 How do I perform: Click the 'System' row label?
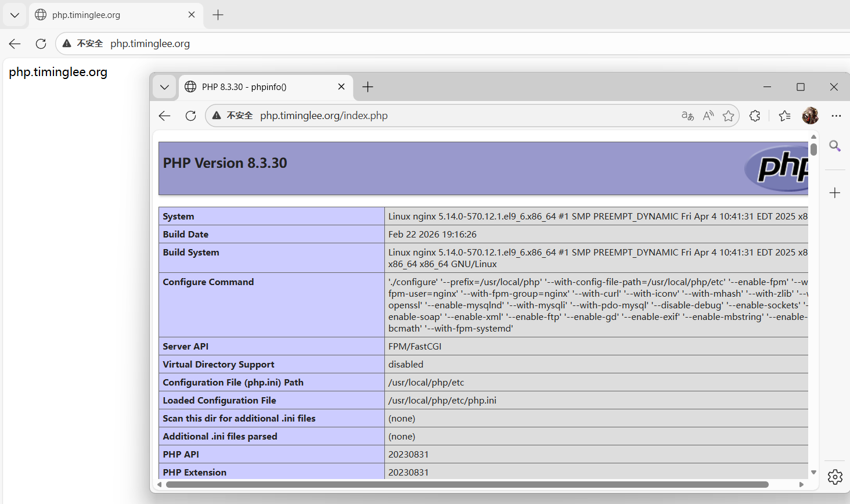178,217
